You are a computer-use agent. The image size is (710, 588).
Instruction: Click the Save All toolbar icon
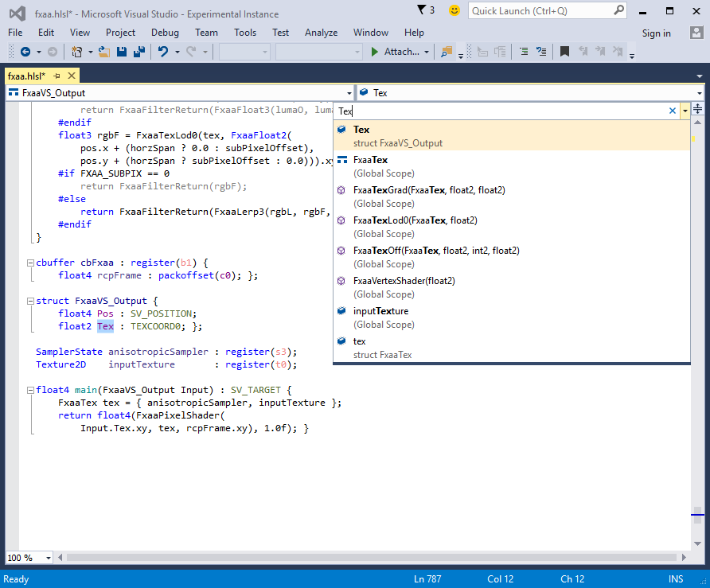pyautogui.click(x=139, y=52)
